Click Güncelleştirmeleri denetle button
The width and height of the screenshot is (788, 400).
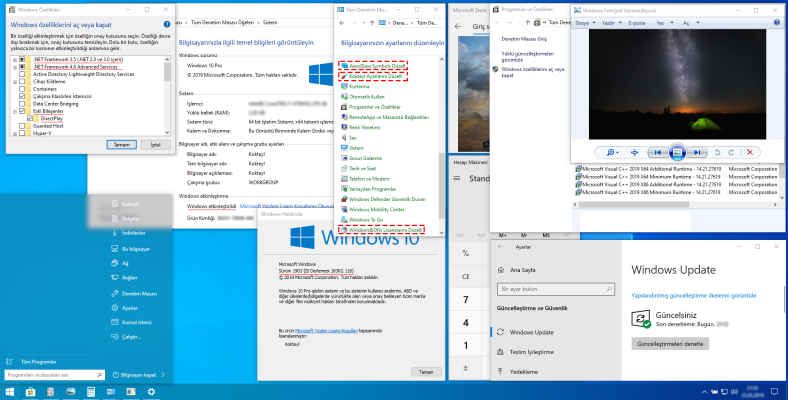coord(670,344)
